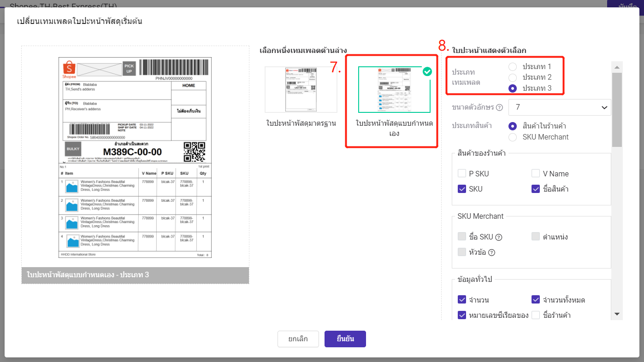Click the ยืนยัน confirm button
Image resolution: width=644 pixels, height=362 pixels.
pos(345,339)
